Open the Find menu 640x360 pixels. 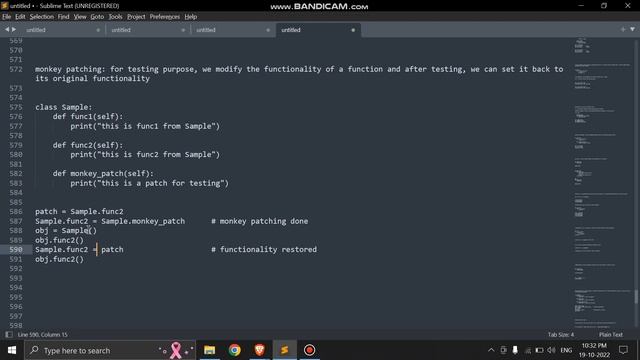tap(63, 17)
